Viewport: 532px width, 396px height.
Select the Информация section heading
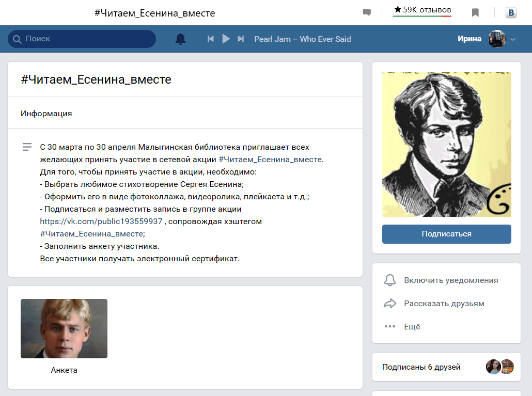(46, 114)
